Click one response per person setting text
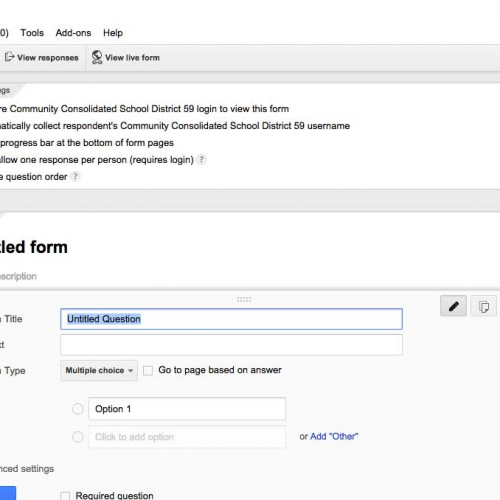 pos(97,160)
